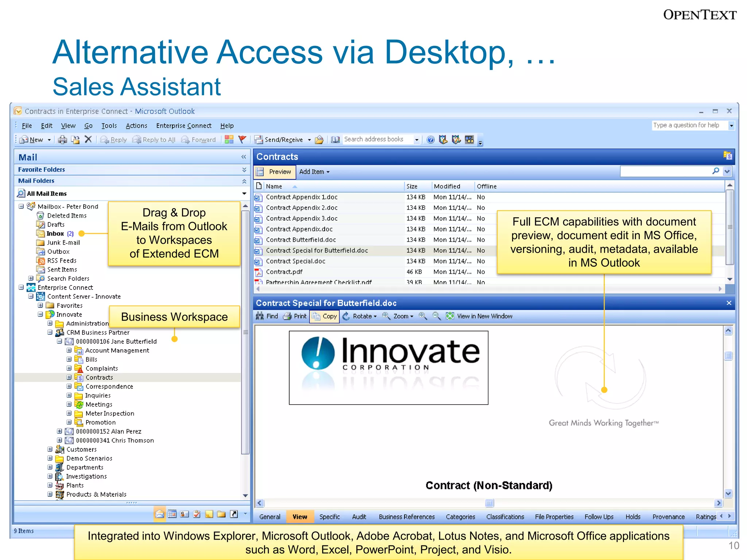Select the Contracts folder in tree

point(99,378)
